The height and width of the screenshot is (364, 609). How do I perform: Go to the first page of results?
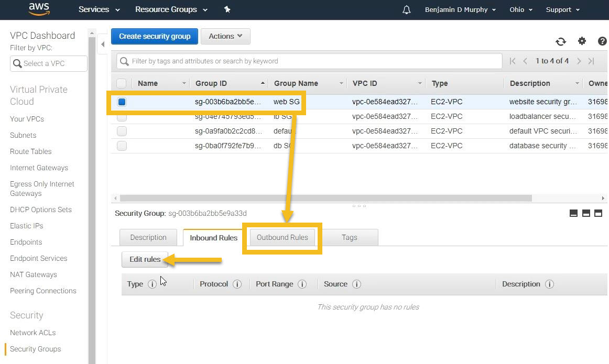click(513, 61)
